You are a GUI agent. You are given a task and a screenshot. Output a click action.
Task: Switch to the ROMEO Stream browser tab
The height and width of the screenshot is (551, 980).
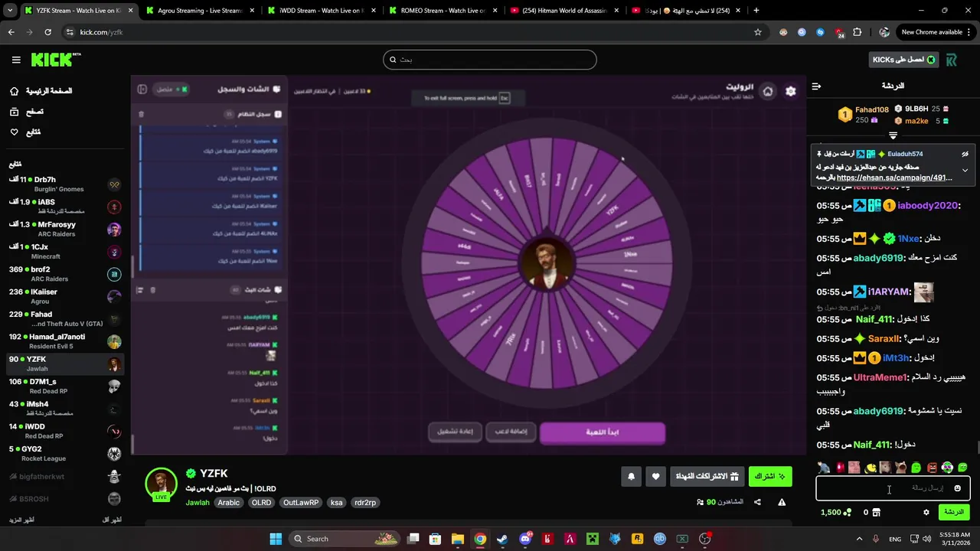pyautogui.click(x=443, y=11)
